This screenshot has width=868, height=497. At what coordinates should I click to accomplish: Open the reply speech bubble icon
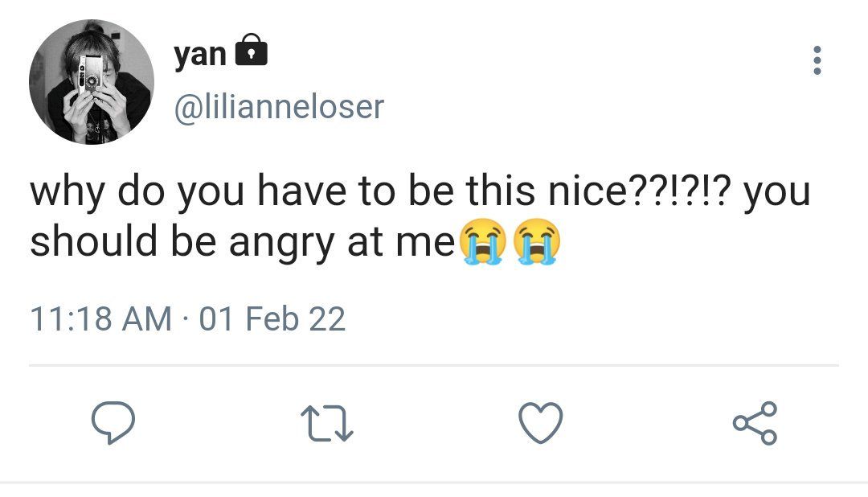[x=113, y=423]
